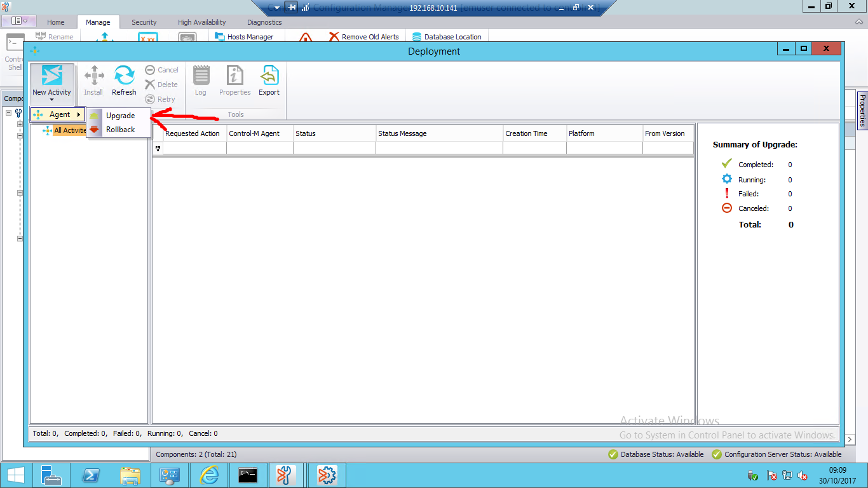Collapse the top tree node in Components
Screen dimensions: 868x488
pyautogui.click(x=9, y=112)
